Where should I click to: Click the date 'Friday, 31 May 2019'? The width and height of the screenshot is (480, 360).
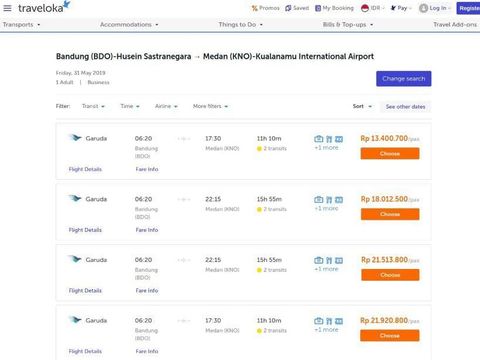click(x=80, y=73)
